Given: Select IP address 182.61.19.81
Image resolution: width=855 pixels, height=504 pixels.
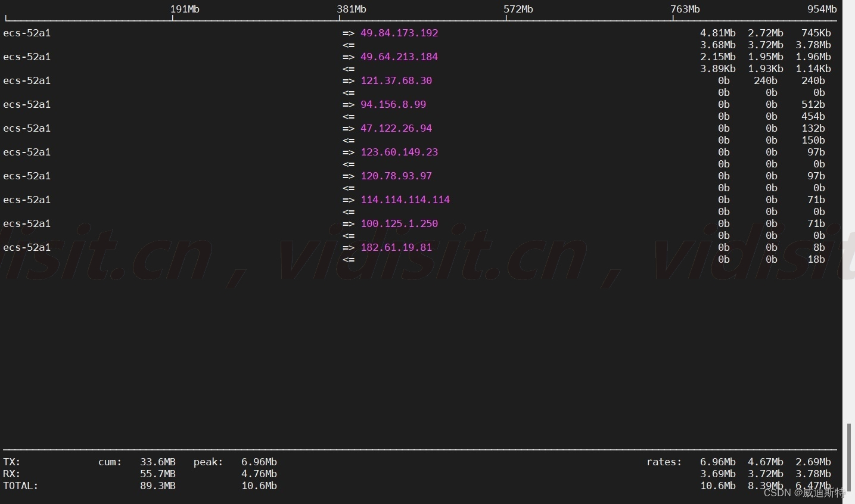Looking at the screenshot, I should pyautogui.click(x=396, y=247).
